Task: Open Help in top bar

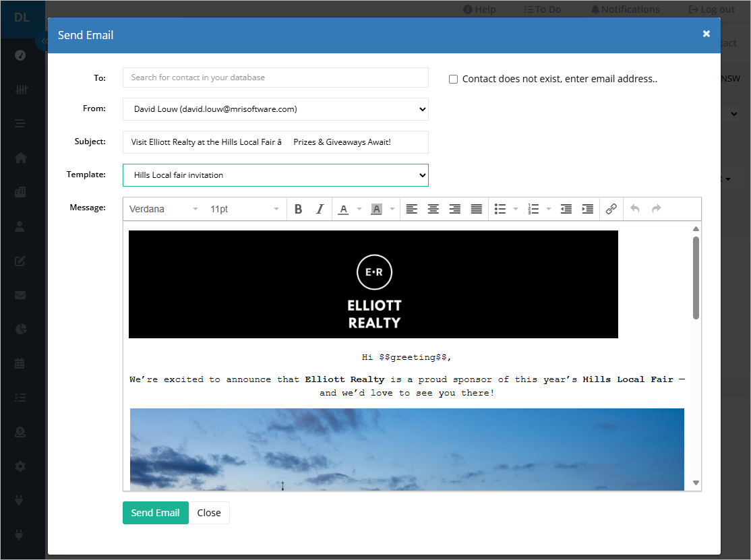Action: tap(479, 9)
